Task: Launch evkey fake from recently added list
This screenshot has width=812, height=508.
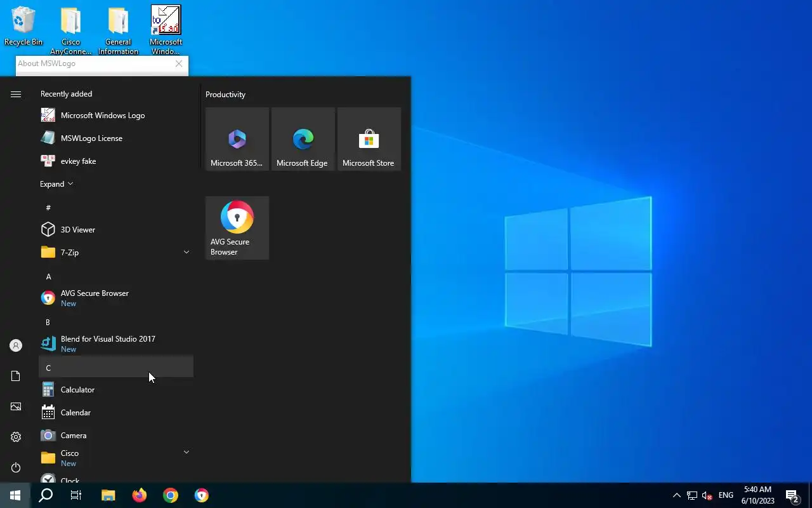Action: tap(116, 161)
